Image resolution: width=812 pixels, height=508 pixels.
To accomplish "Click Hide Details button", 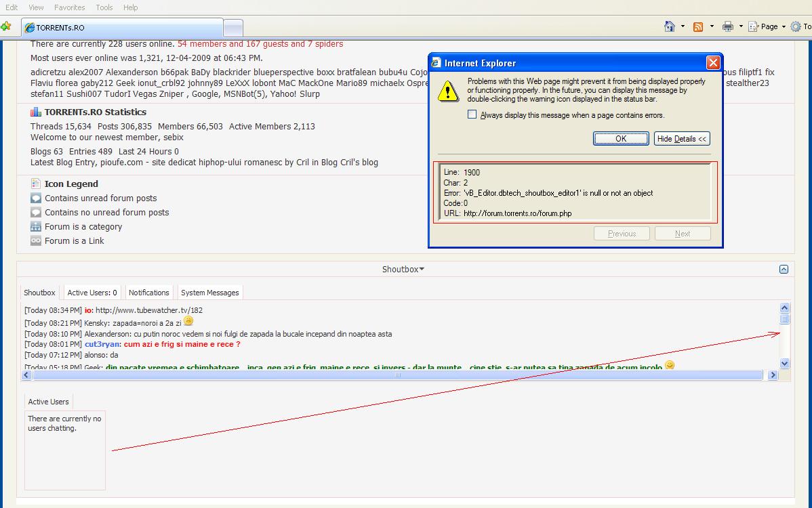I will 681,139.
